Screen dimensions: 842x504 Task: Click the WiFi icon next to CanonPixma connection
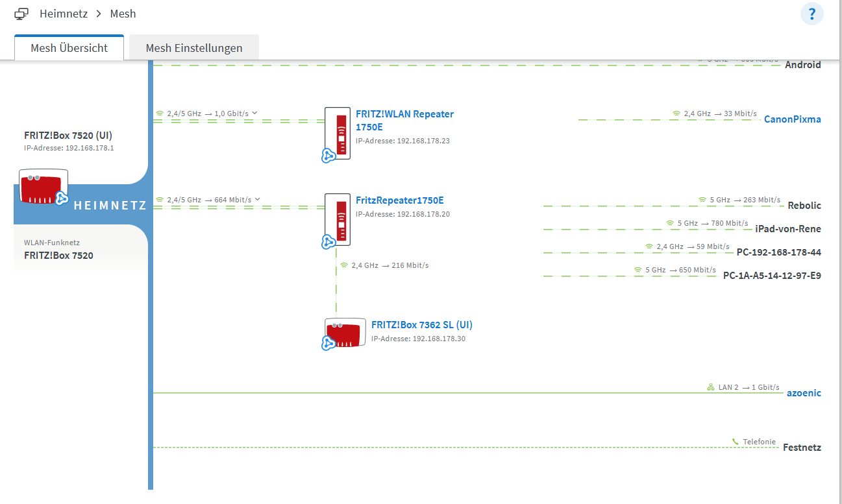click(x=677, y=113)
